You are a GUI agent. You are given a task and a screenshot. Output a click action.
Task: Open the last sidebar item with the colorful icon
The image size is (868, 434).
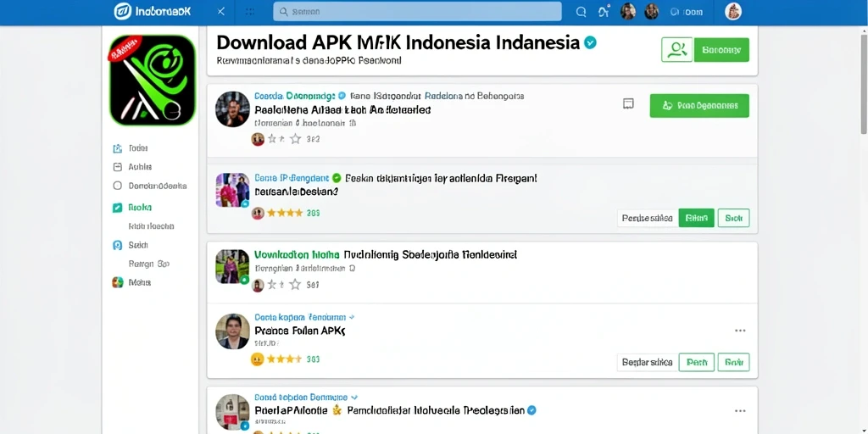click(131, 282)
